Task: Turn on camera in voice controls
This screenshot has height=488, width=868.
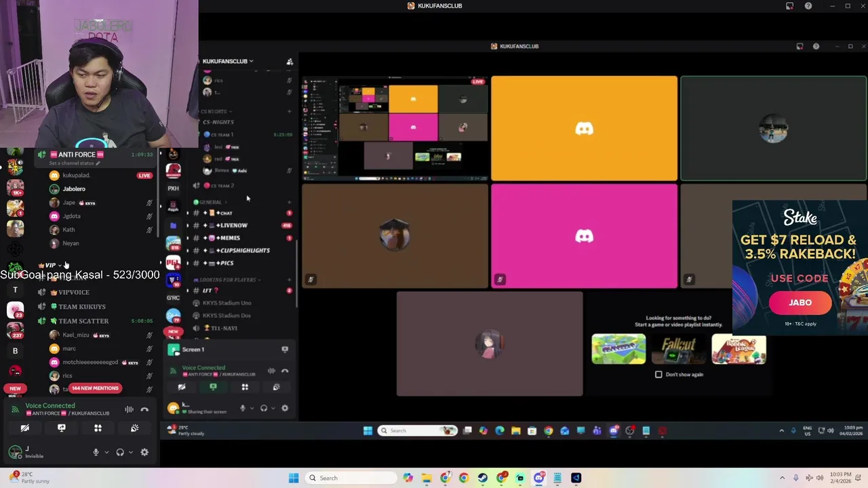Action: [24, 428]
